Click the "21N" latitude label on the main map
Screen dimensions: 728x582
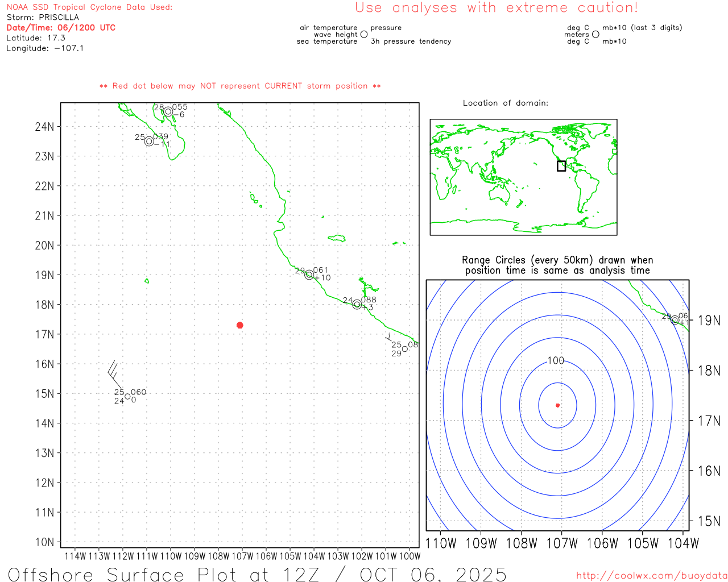point(44,216)
